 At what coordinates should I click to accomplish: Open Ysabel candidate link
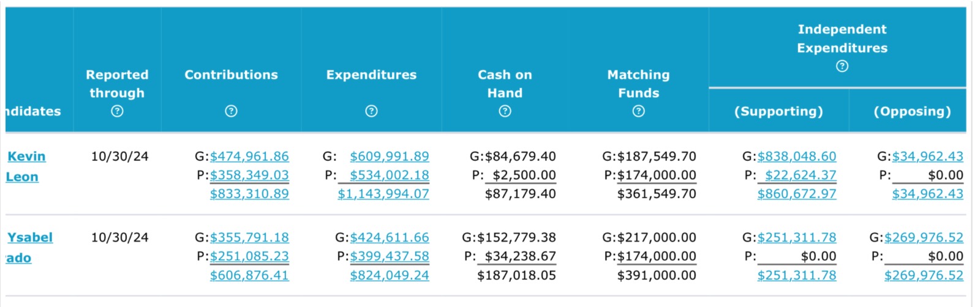tap(30, 237)
